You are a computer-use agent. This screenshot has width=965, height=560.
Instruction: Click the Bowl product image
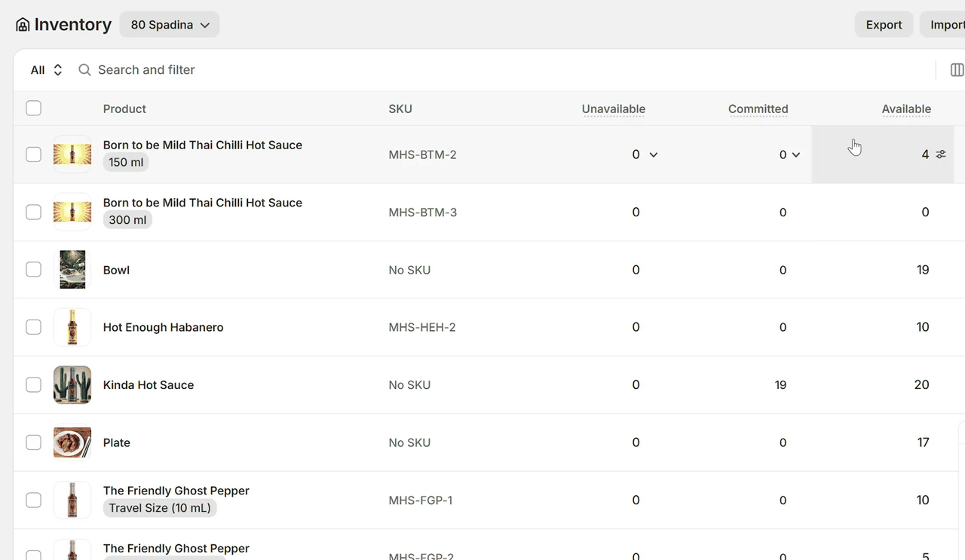tap(72, 270)
